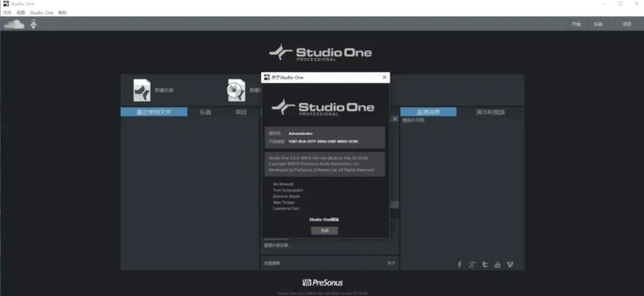Screen dimensions: 644x296
Task: Open the 帮助 menu
Action: pos(63,13)
